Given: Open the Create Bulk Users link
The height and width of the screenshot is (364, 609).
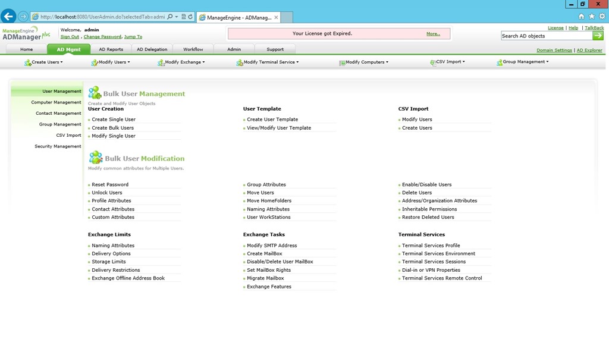Looking at the screenshot, I should (112, 128).
